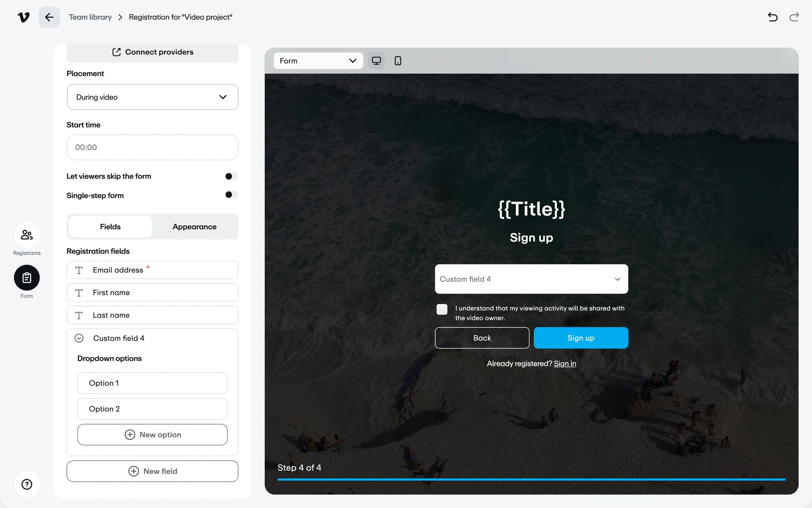Collapse the Custom field 4 expander
The height and width of the screenshot is (508, 812).
(x=79, y=338)
